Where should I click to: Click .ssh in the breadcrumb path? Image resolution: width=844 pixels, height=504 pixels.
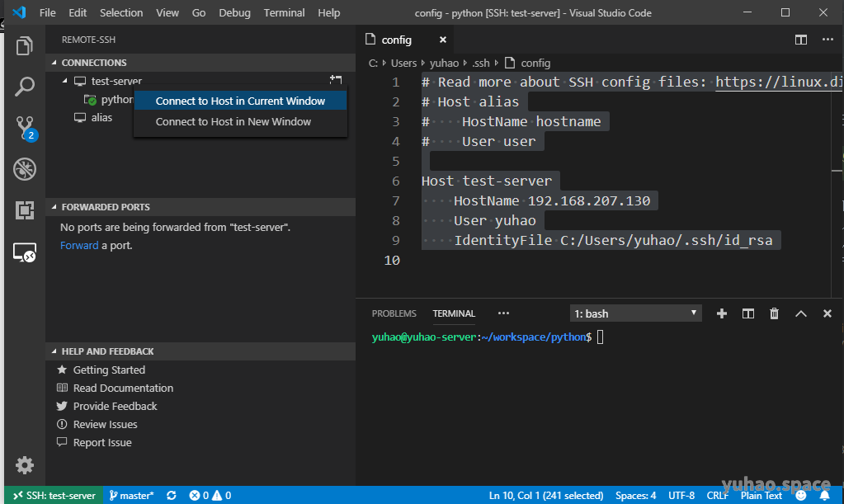click(x=481, y=63)
